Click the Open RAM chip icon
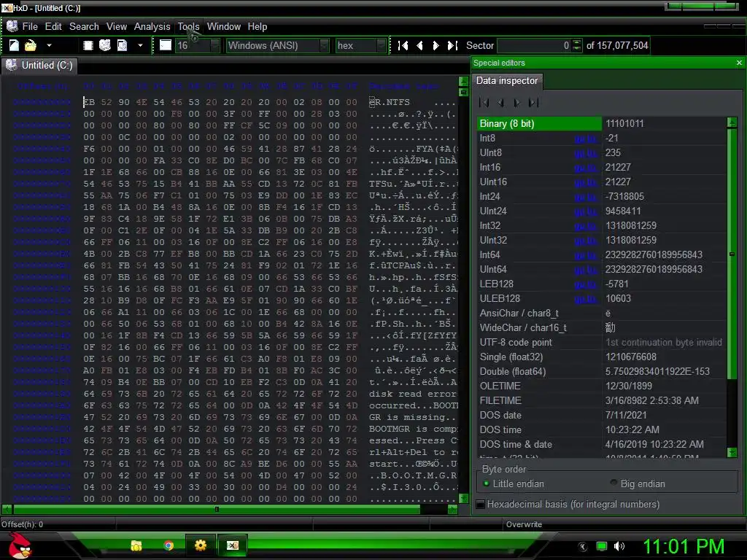Image resolution: width=747 pixels, height=560 pixels. [88, 45]
